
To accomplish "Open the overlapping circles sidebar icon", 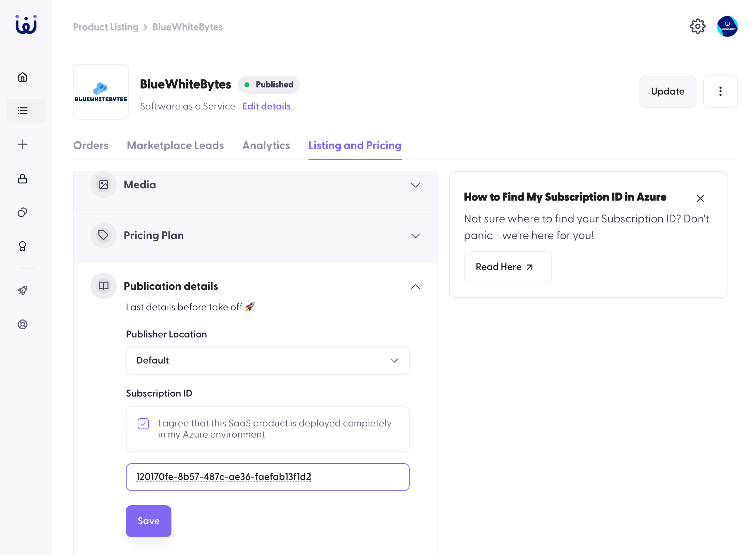I will tap(23, 212).
